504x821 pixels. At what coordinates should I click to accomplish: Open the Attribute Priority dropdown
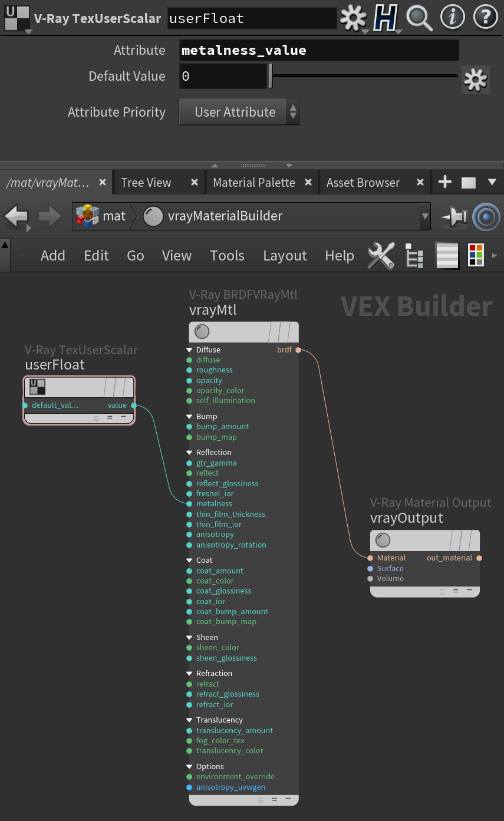click(x=239, y=112)
